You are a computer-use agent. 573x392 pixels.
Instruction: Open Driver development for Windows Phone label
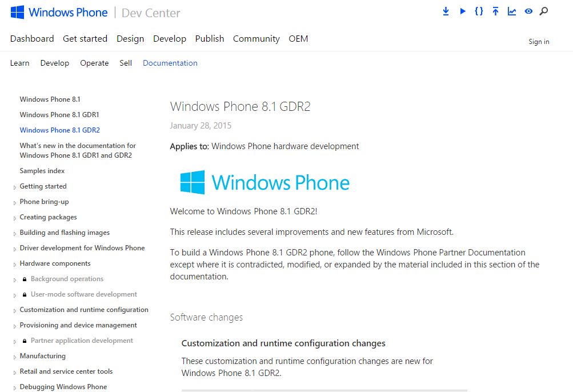[82, 248]
